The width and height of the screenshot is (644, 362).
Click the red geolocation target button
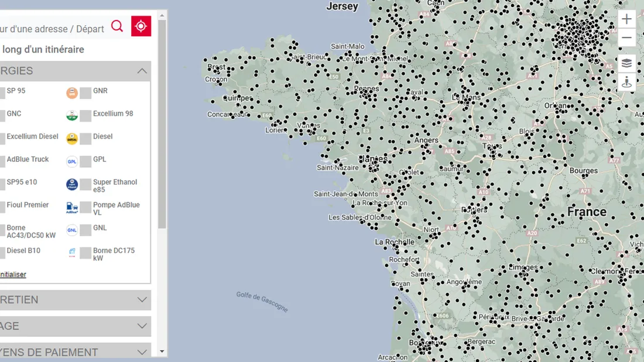point(141,26)
